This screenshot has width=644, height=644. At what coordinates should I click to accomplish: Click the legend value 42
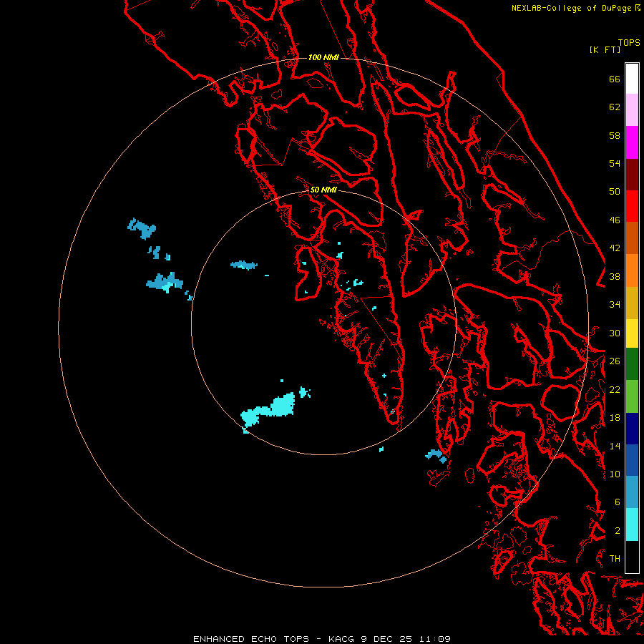pyautogui.click(x=615, y=248)
